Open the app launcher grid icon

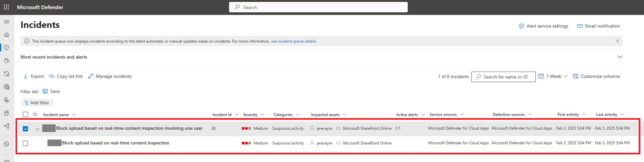(x=6, y=7)
